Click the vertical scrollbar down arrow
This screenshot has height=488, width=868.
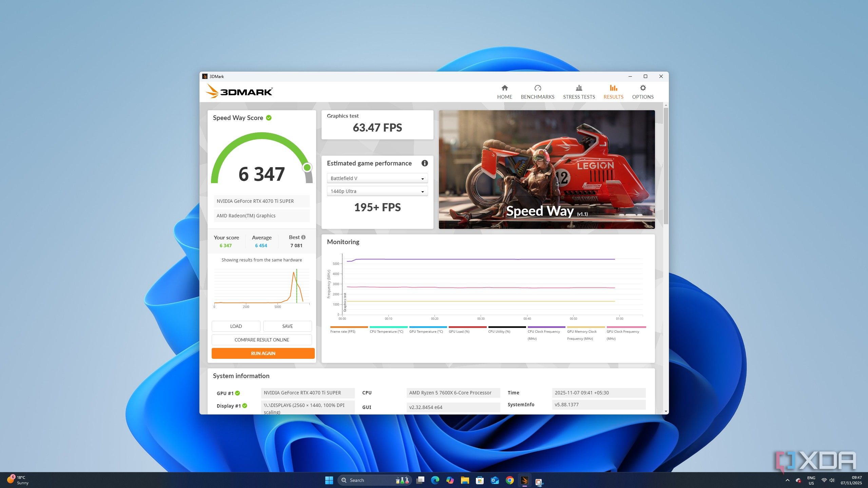(x=666, y=411)
